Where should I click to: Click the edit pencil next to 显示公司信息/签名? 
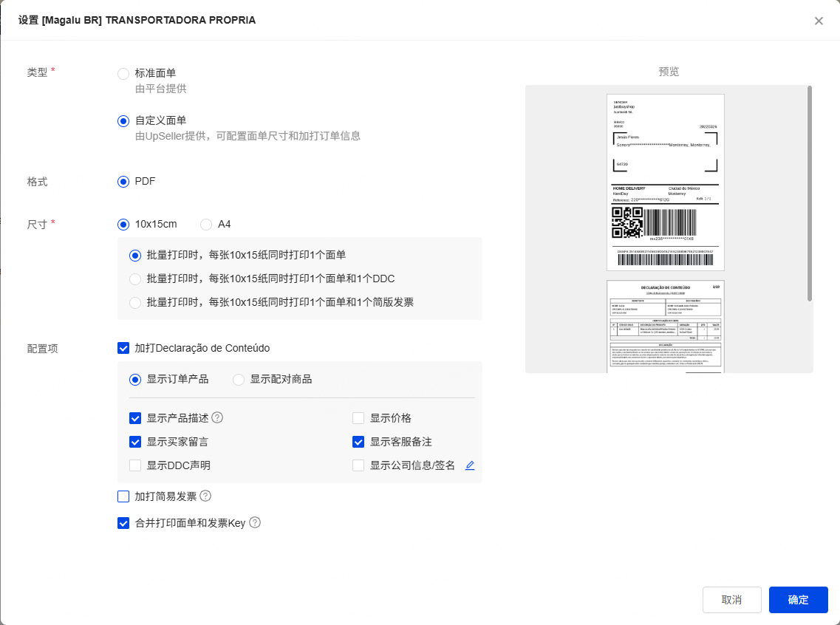[470, 465]
